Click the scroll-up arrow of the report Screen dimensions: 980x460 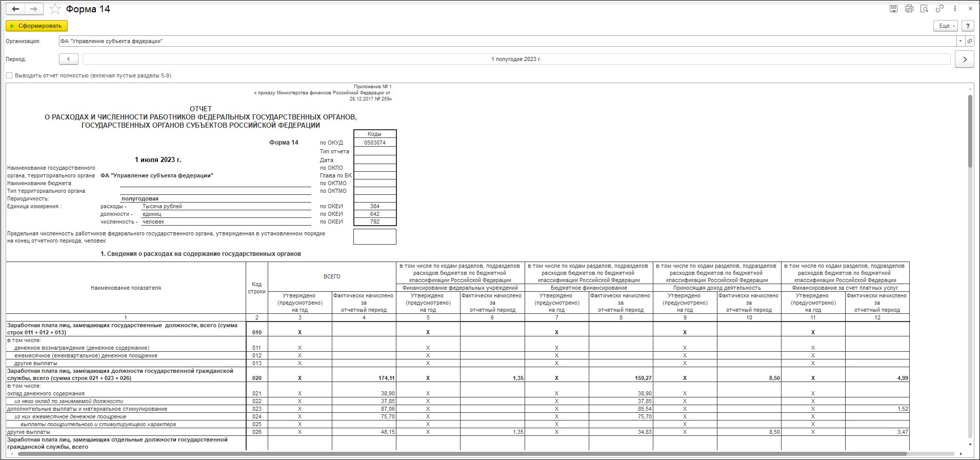click(x=970, y=89)
